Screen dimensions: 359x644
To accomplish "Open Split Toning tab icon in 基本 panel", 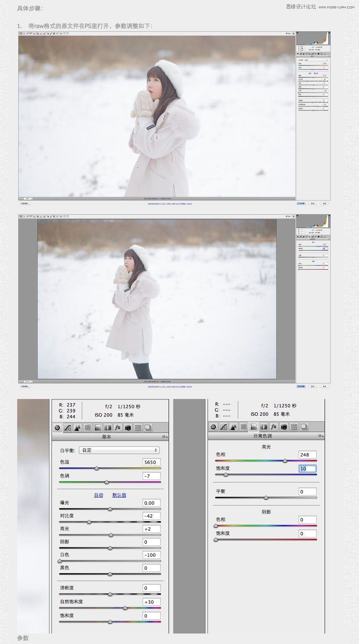I will 98,428.
